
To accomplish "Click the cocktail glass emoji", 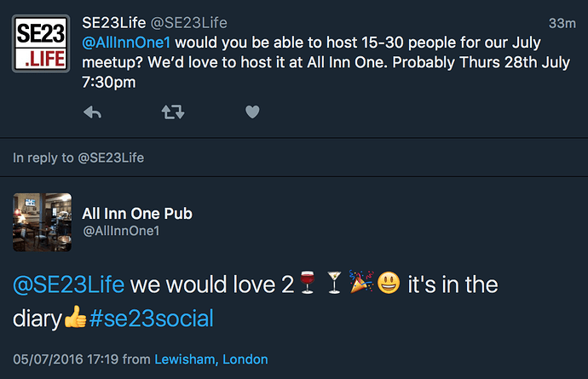I will 335,285.
